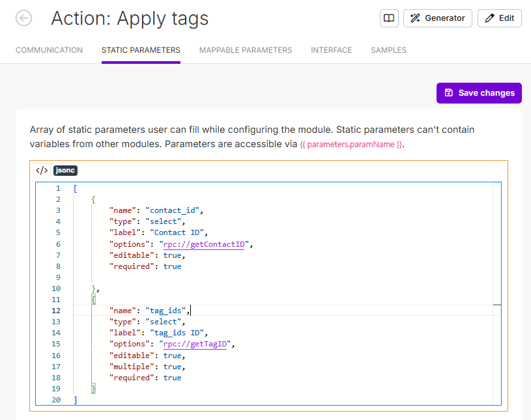The image size is (531, 420).
Task: Switch to the Communication tab
Action: coord(49,50)
